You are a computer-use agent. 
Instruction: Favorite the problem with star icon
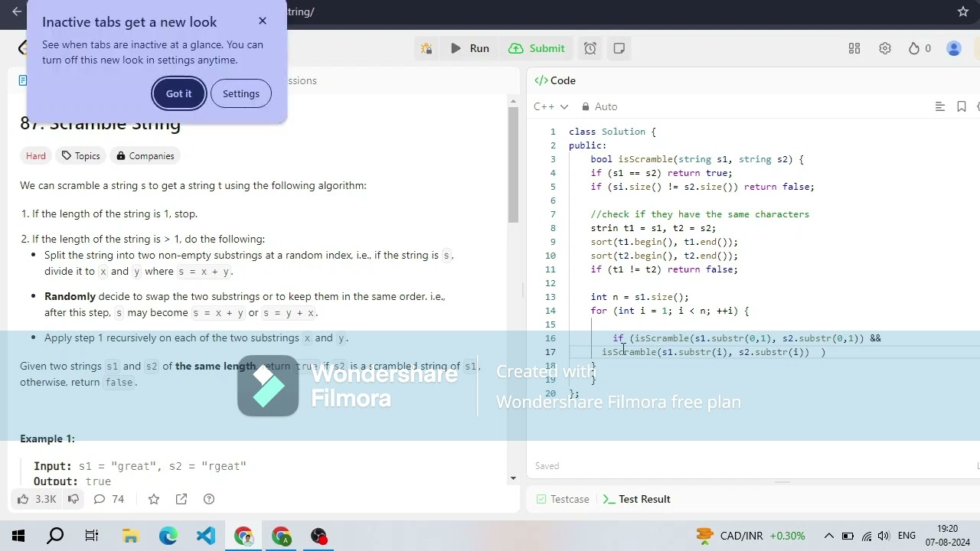click(x=154, y=499)
